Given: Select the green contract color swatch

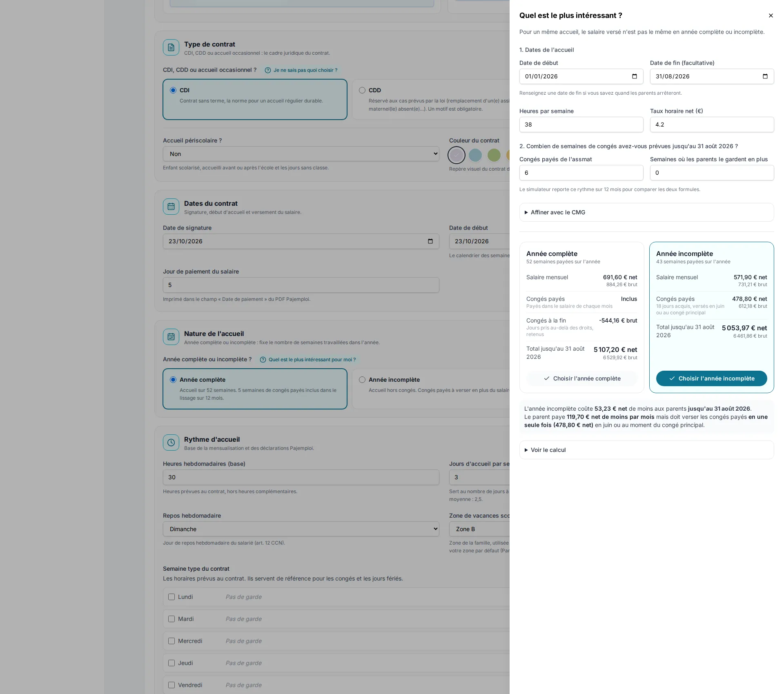Looking at the screenshot, I should point(494,155).
